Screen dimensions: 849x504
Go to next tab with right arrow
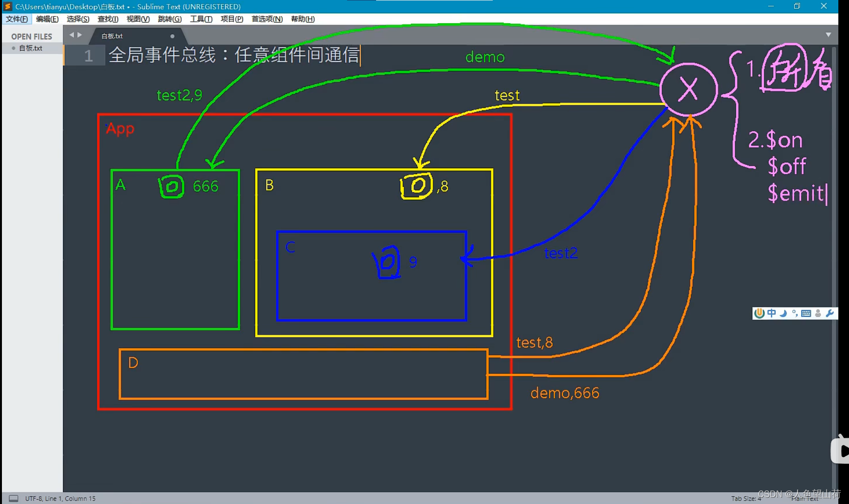pos(80,35)
